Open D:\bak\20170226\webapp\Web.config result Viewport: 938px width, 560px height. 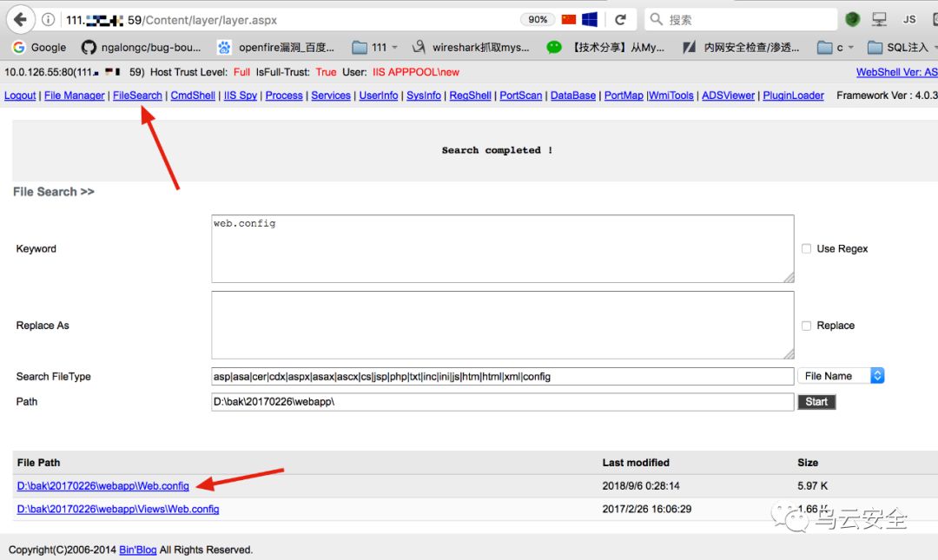pos(102,486)
